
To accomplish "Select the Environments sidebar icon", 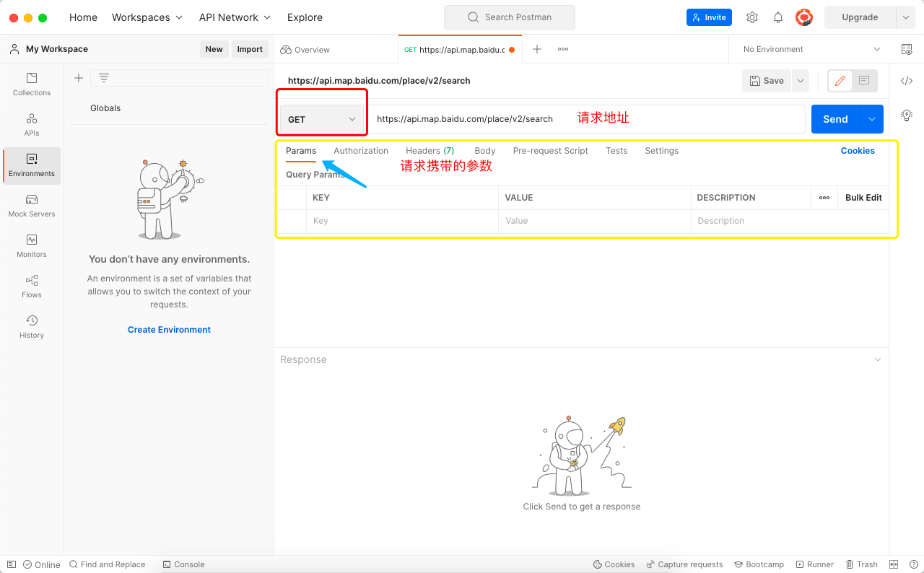I will [32, 165].
